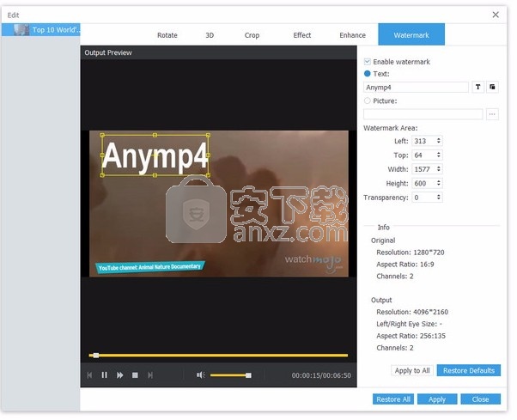Click the playback progress seek bar

click(218, 356)
